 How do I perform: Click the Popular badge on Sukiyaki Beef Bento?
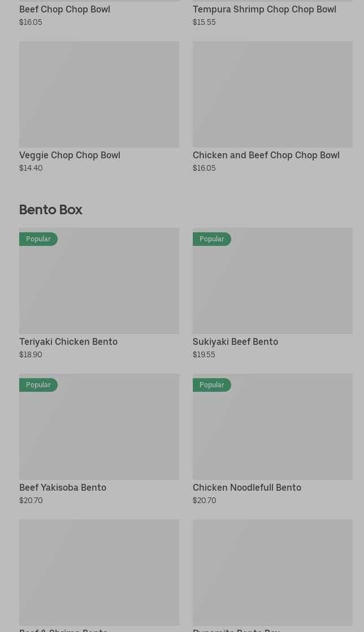pyautogui.click(x=212, y=239)
